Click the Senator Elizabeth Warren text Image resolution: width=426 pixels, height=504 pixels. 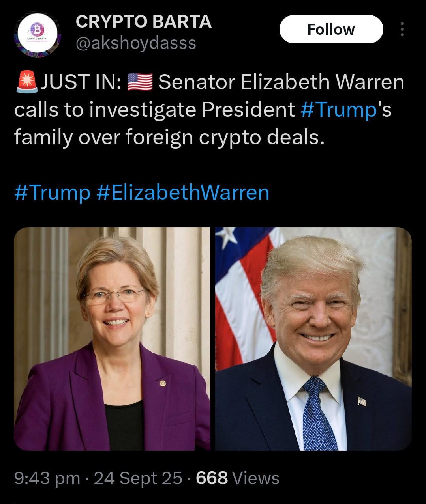point(281,82)
